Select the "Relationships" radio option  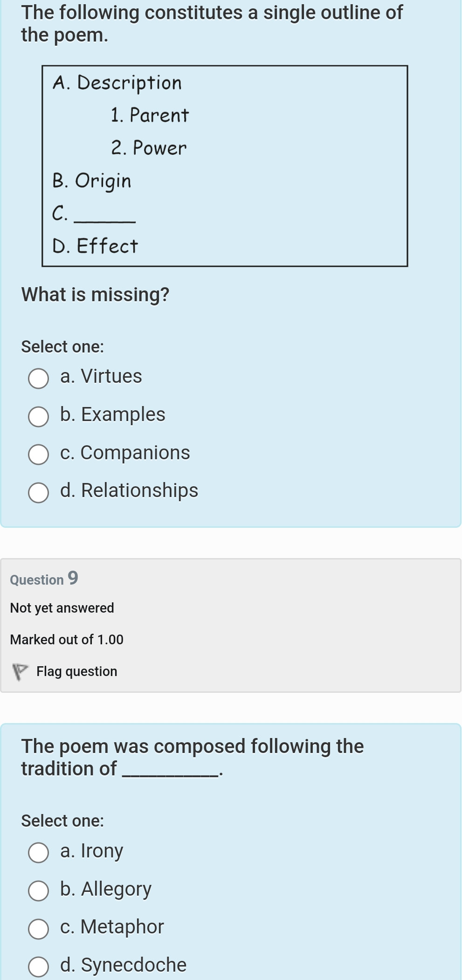click(x=38, y=492)
